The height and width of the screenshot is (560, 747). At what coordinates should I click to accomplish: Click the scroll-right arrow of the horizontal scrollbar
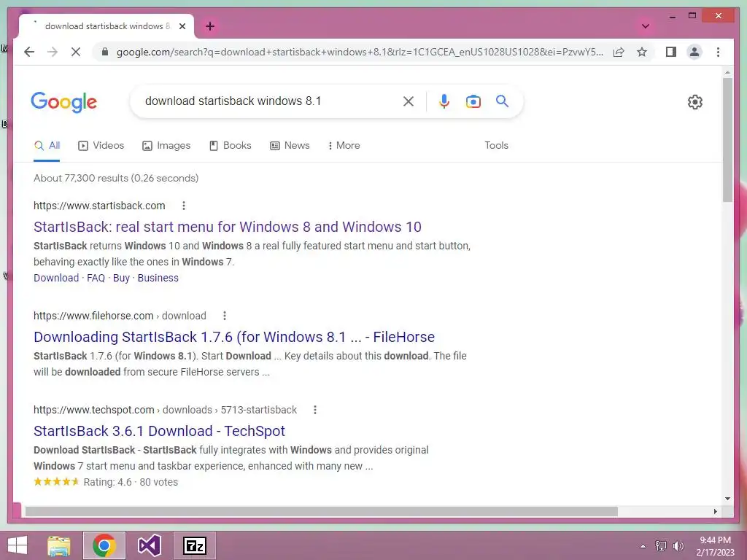click(715, 511)
